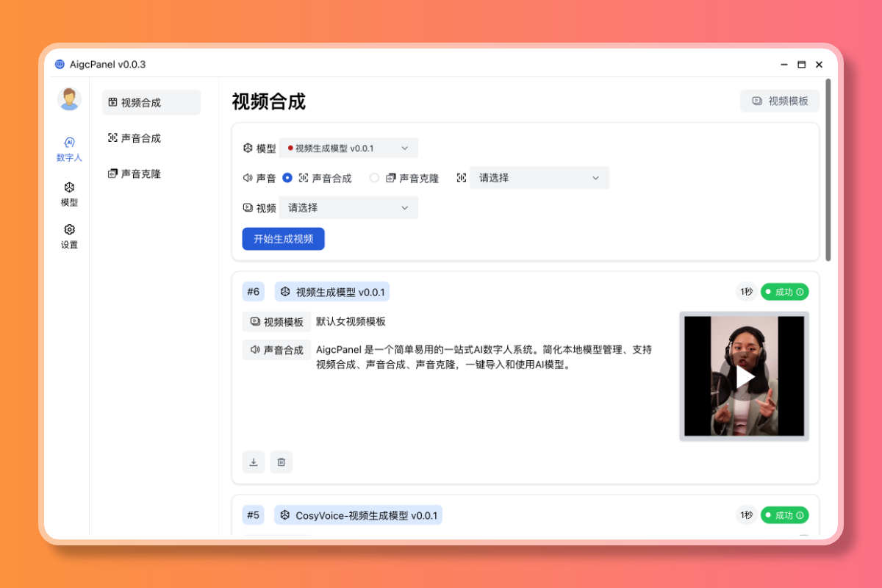882x588 pixels.
Task: Open the 请选择 video selection dropdown
Action: pyautogui.click(x=348, y=207)
